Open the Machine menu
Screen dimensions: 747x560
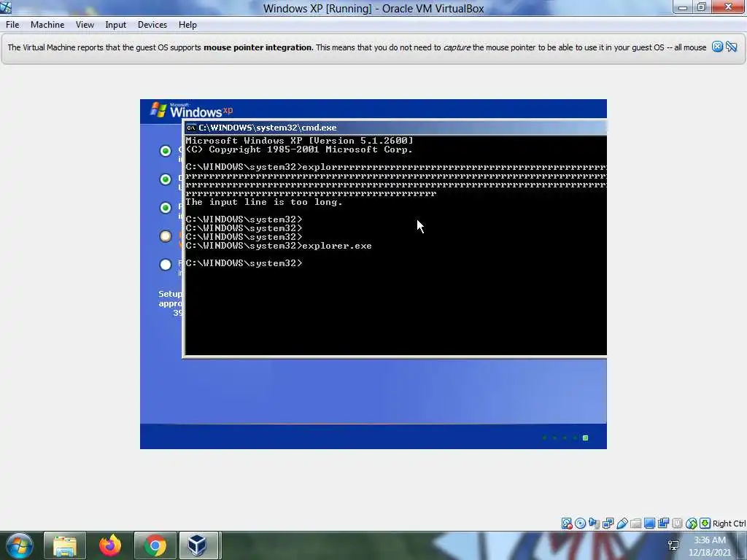pos(47,25)
